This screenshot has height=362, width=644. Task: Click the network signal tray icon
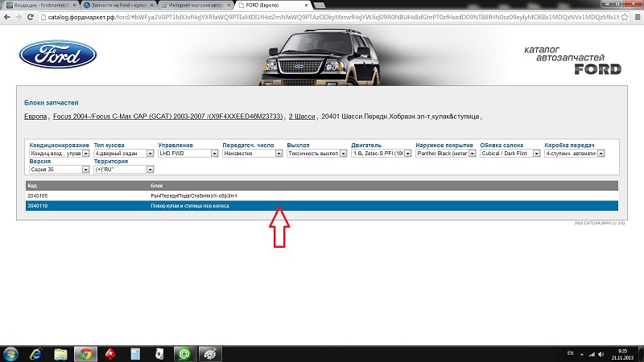click(x=592, y=354)
